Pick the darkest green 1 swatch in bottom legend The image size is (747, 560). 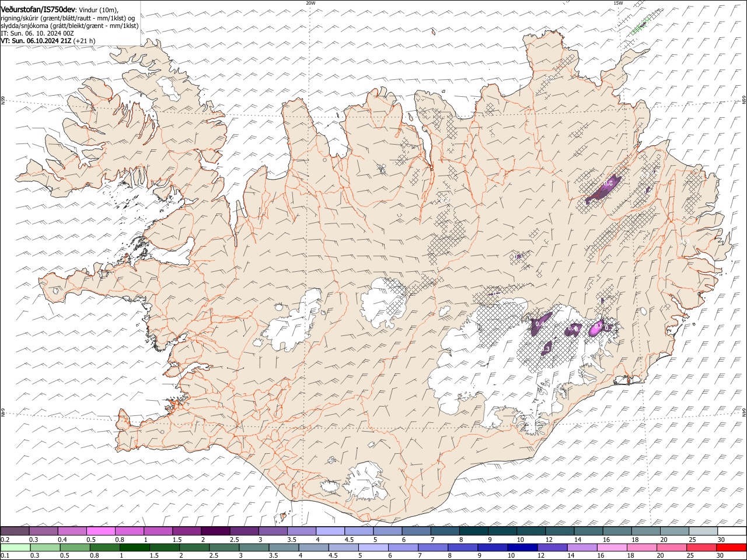pyautogui.click(x=134, y=547)
